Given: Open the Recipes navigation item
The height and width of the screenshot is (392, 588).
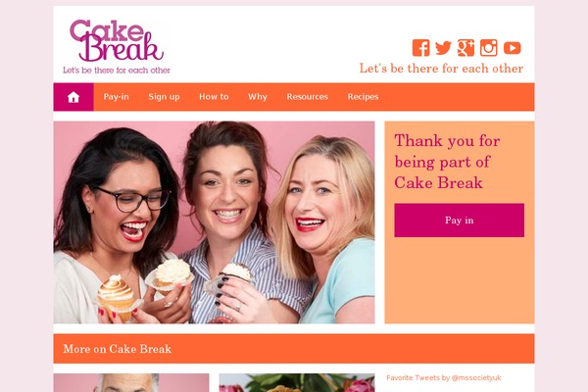Looking at the screenshot, I should coord(363,97).
